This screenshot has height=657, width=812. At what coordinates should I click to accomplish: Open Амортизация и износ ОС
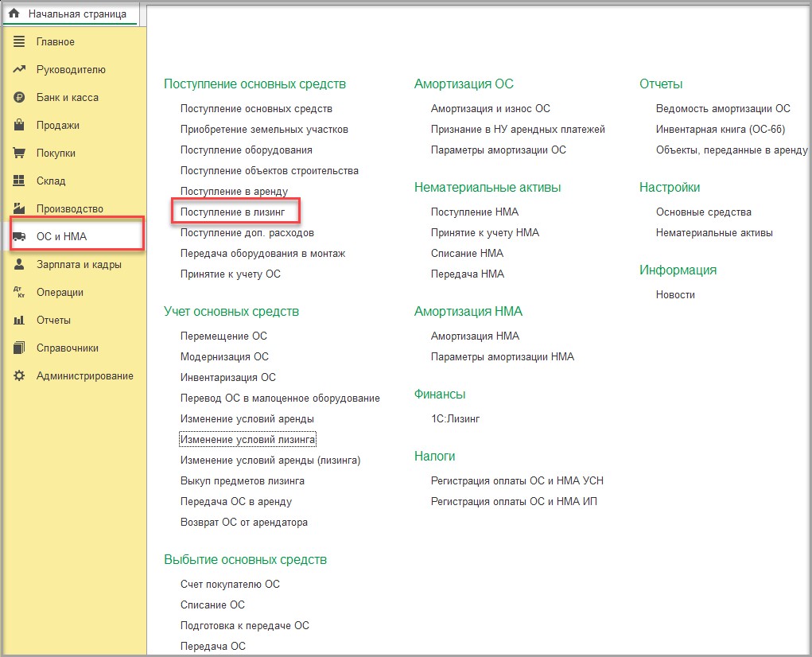click(x=491, y=109)
